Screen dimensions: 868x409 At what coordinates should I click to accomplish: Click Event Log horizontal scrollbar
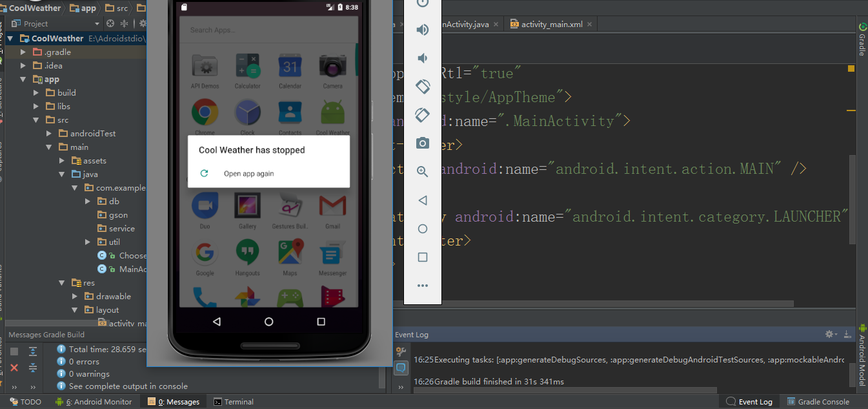click(x=565, y=390)
